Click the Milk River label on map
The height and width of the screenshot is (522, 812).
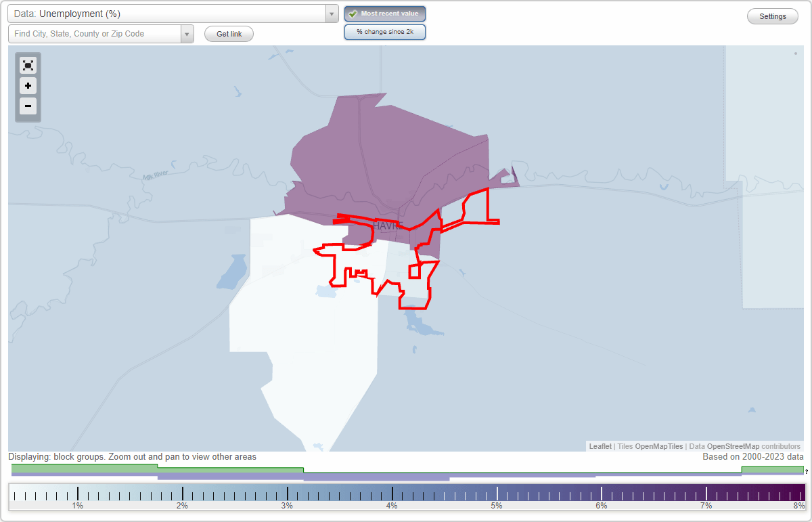(155, 175)
